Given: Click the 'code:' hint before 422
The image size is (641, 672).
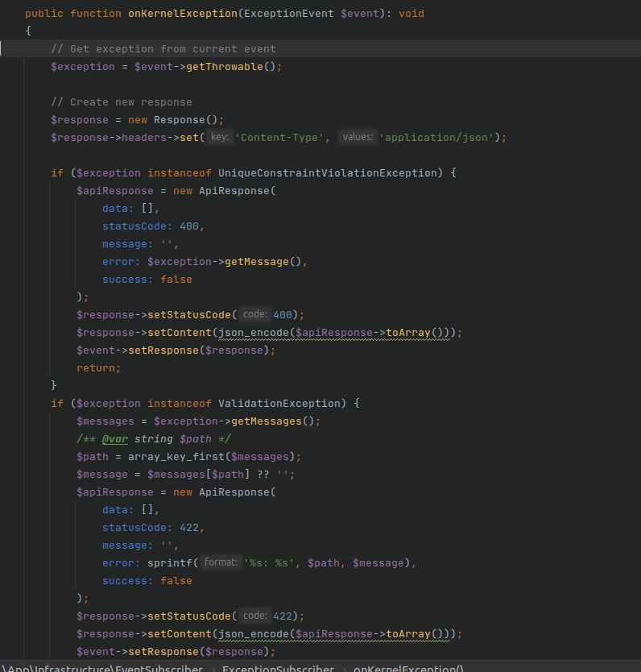Looking at the screenshot, I should click(x=254, y=616).
